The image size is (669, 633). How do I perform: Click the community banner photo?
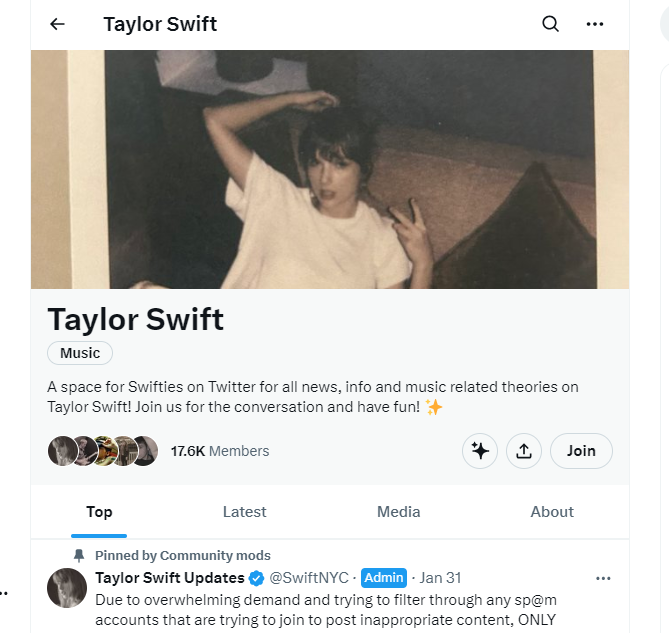click(330, 170)
